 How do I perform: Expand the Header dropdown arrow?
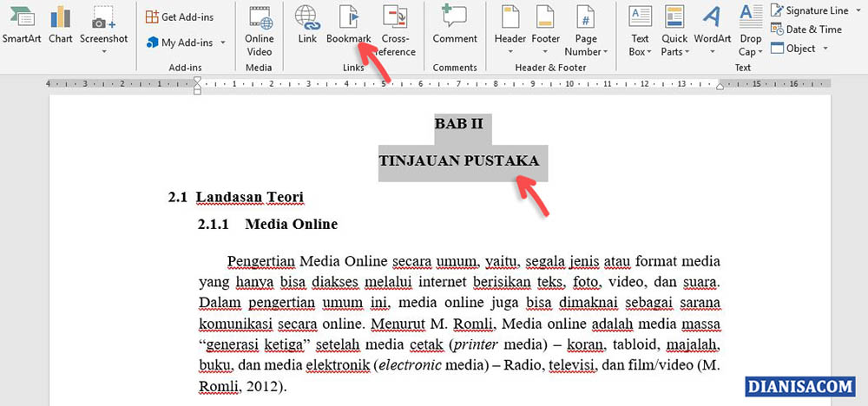(510, 52)
